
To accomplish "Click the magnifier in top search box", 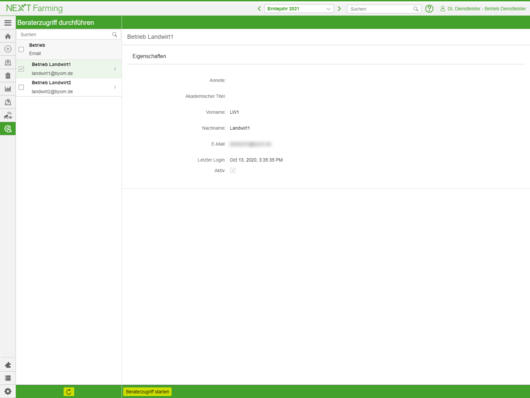I will click(x=415, y=9).
